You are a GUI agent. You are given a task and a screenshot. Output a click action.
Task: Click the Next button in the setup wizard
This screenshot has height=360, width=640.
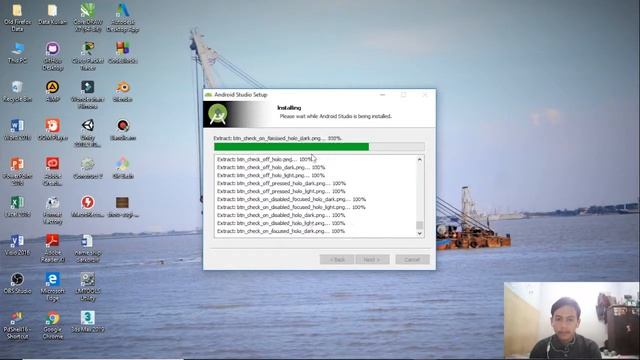(372, 260)
